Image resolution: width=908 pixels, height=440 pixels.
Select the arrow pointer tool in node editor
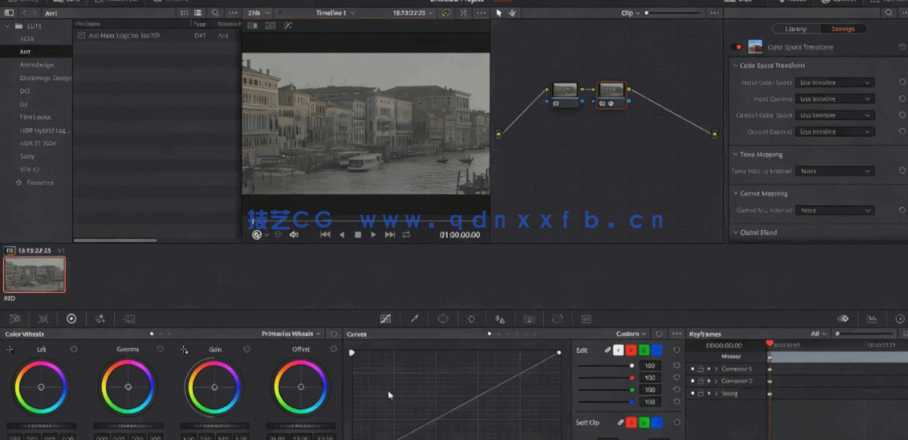tap(499, 13)
